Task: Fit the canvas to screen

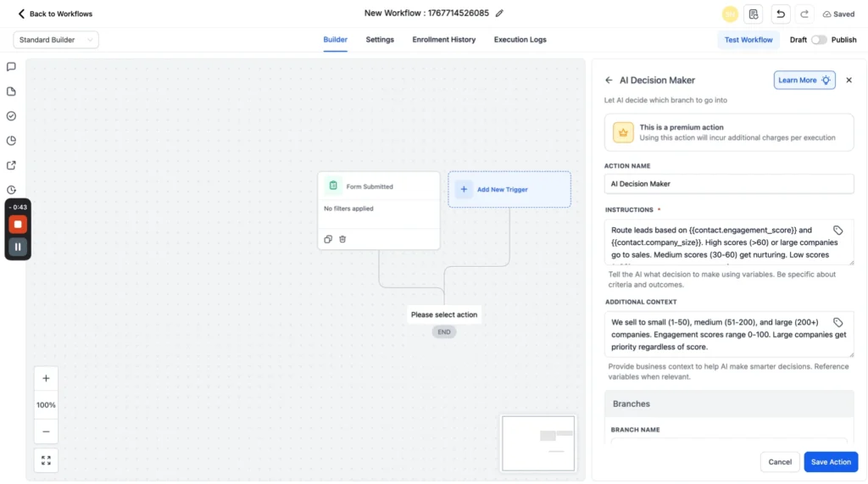Action: 46,461
